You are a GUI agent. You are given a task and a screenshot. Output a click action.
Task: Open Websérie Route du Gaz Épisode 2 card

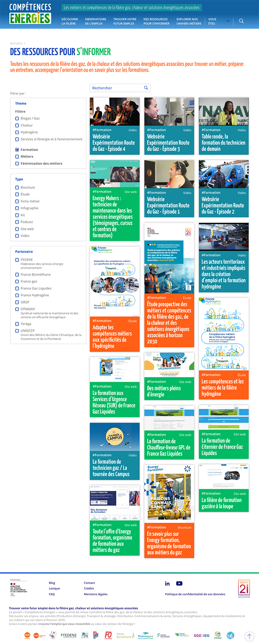[224, 189]
